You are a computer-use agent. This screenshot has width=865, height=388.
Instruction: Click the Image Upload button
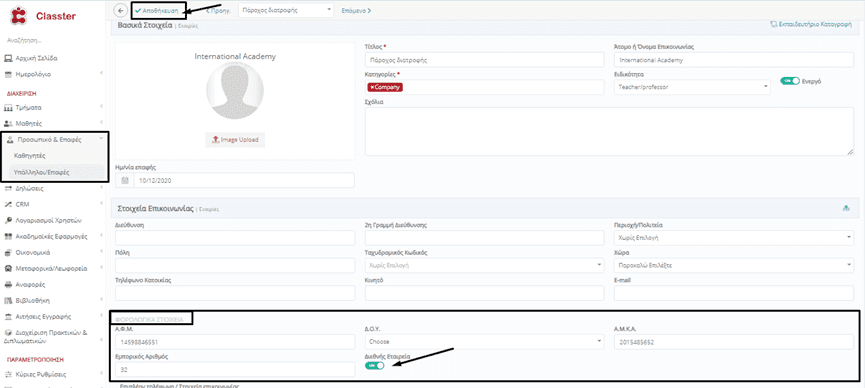tap(235, 140)
